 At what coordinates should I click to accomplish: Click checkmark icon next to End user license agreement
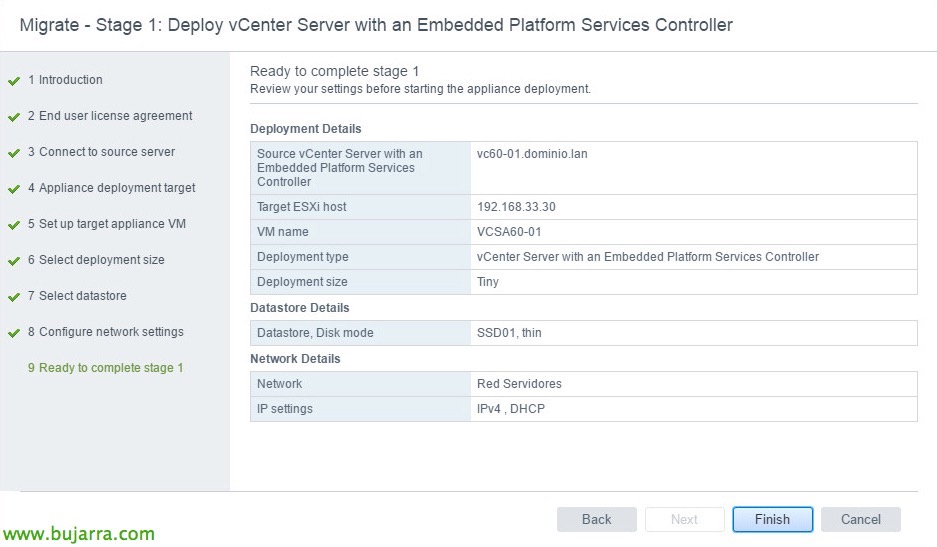coord(14,117)
